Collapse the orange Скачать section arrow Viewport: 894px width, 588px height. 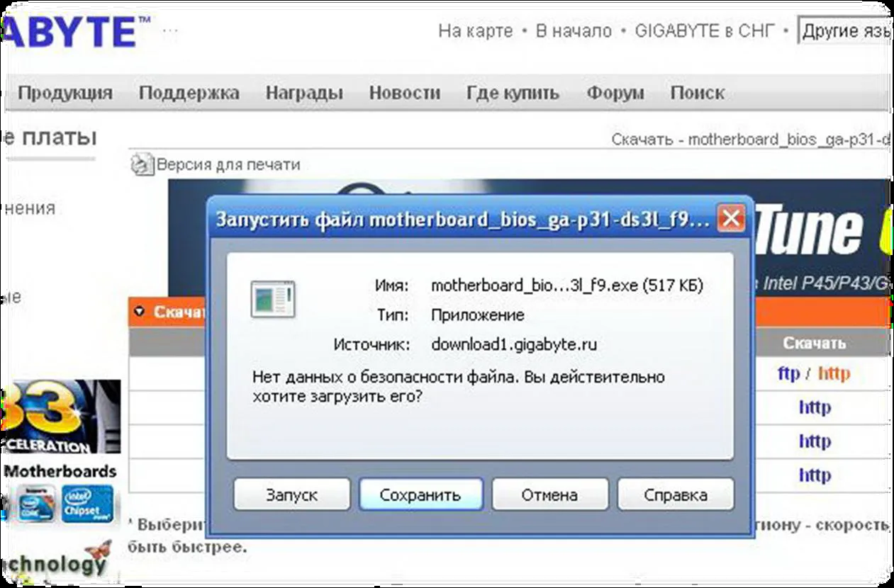click(x=140, y=311)
